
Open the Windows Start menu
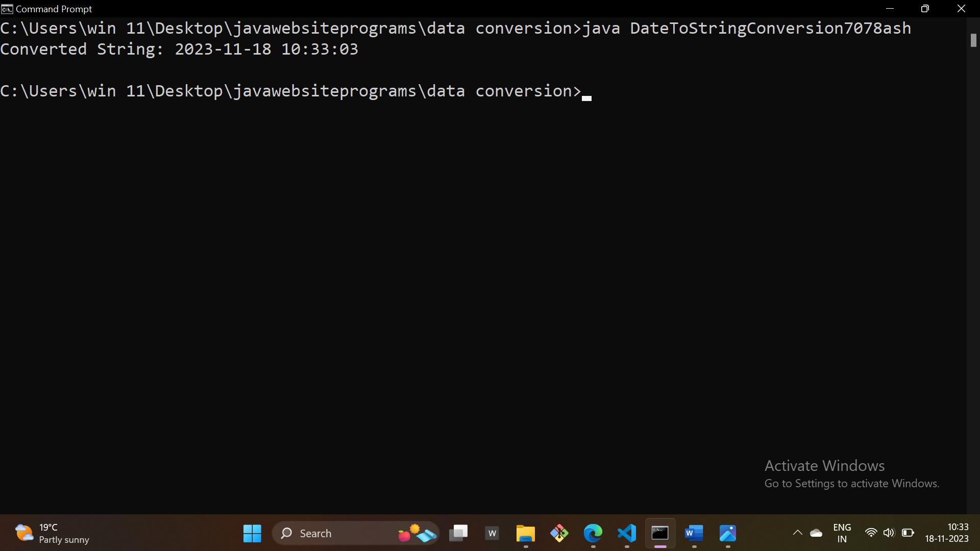pos(252,533)
